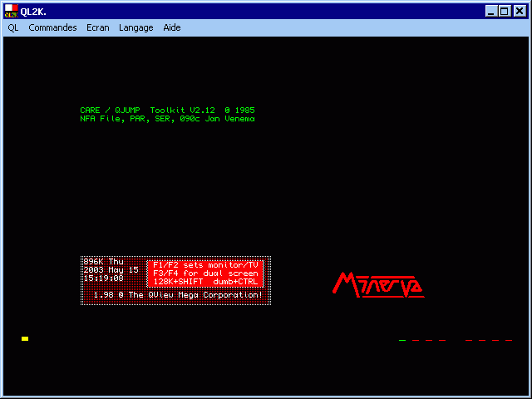Click the red Minerva logo

pos(378,285)
